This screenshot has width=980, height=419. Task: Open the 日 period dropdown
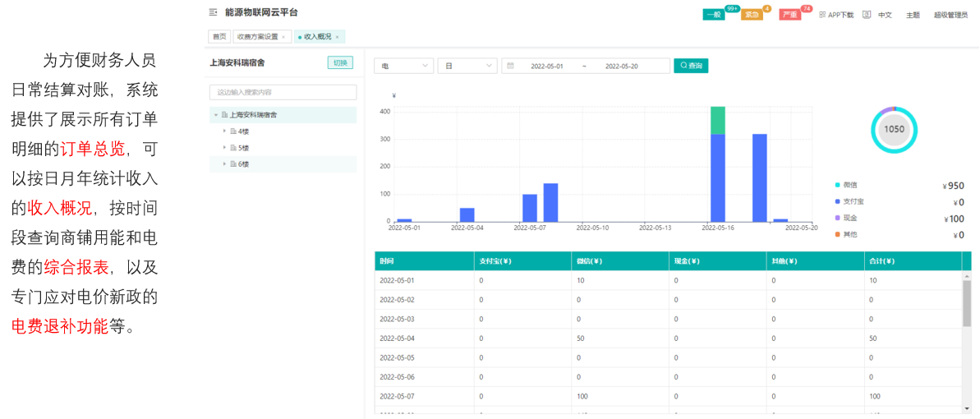point(467,66)
